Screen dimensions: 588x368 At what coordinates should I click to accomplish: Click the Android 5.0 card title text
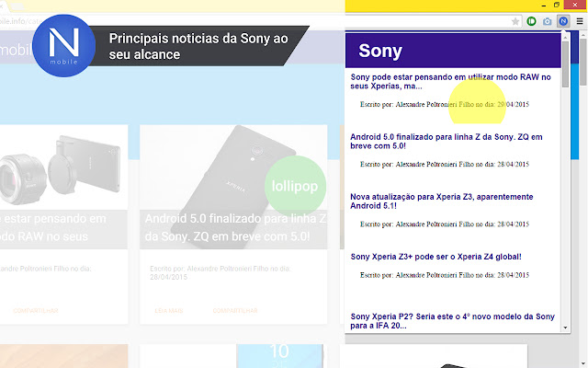click(x=235, y=227)
